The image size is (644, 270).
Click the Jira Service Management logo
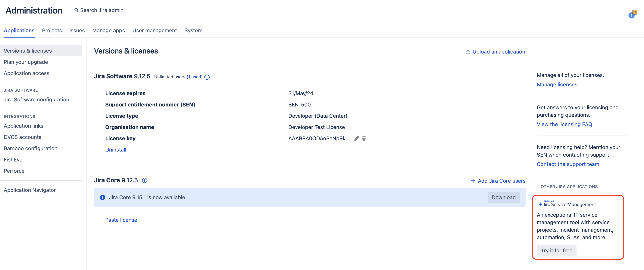click(567, 204)
